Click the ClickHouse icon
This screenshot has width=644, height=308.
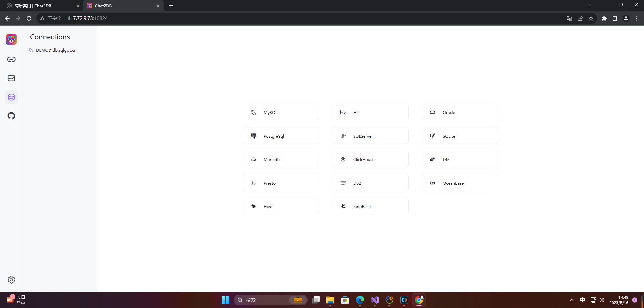pyautogui.click(x=343, y=159)
